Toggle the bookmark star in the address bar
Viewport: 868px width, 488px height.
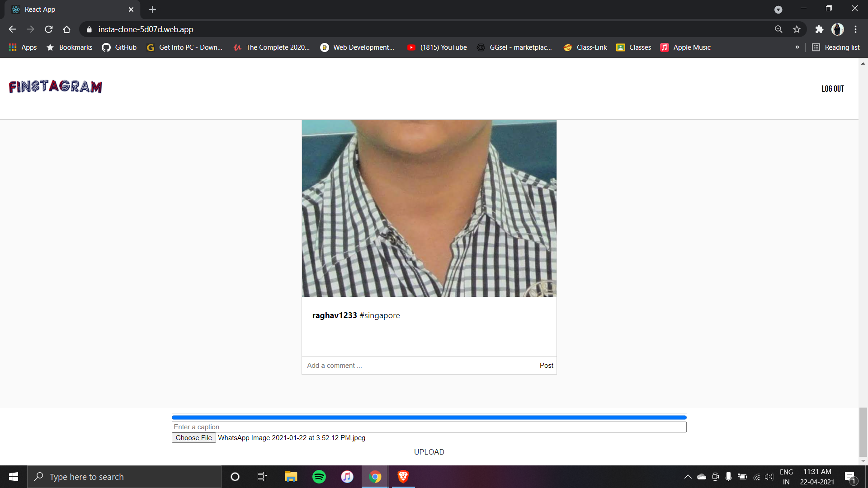click(x=797, y=29)
